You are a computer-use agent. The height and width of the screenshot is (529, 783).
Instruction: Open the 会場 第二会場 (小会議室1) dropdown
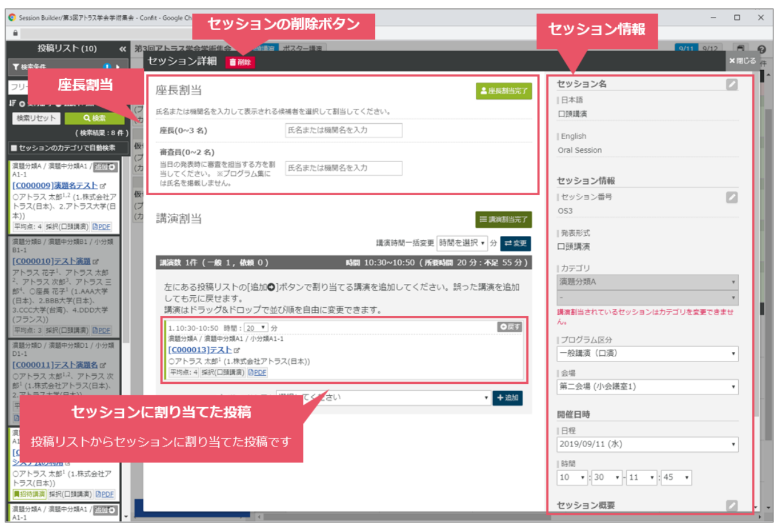click(x=648, y=387)
